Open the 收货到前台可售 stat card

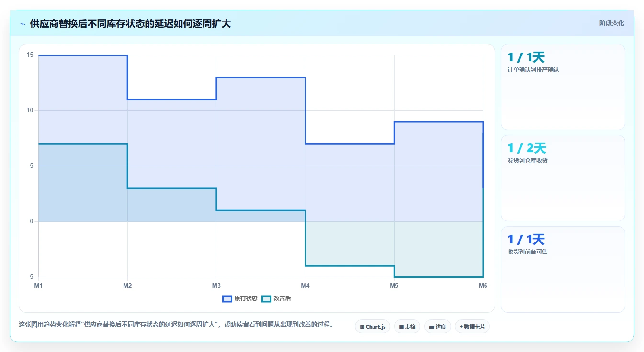tap(563, 269)
